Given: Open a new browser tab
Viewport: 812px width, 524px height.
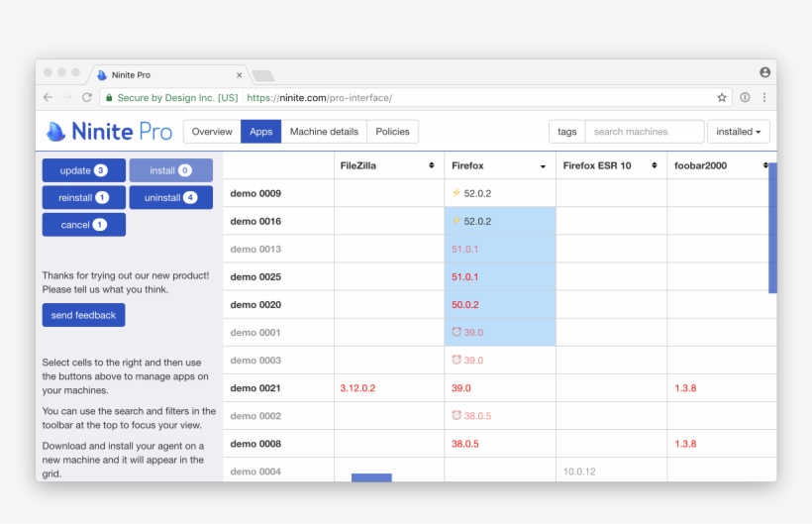Looking at the screenshot, I should click(263, 76).
